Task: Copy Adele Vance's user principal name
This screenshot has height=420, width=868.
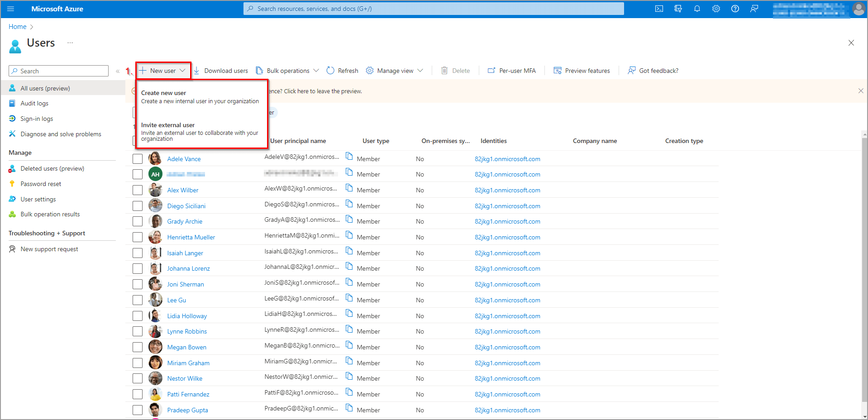Action: (x=349, y=156)
